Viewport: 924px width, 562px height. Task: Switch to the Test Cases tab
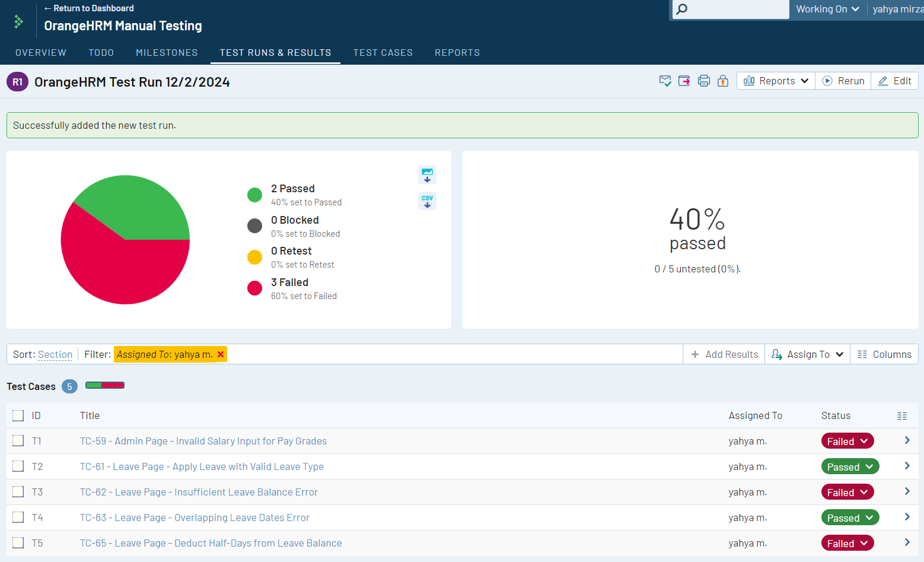pyautogui.click(x=383, y=53)
